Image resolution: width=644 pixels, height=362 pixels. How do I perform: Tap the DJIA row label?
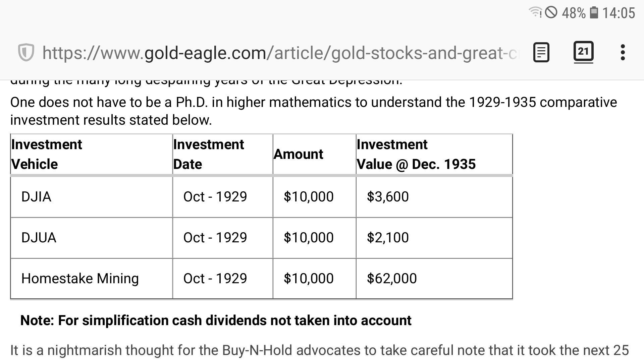click(36, 197)
